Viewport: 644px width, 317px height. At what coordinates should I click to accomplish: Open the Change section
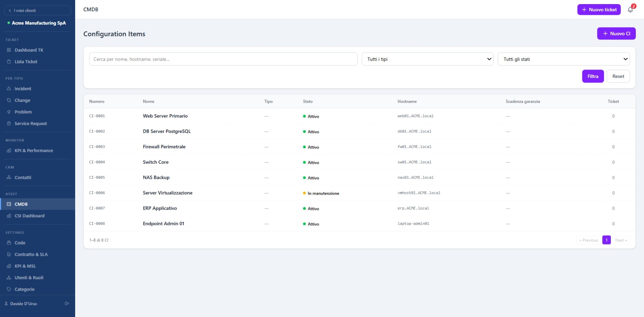tap(37, 100)
